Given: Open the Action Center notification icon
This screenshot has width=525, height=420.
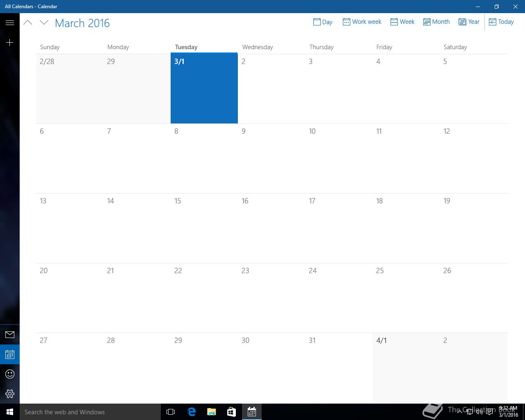Looking at the screenshot, I should 489,412.
